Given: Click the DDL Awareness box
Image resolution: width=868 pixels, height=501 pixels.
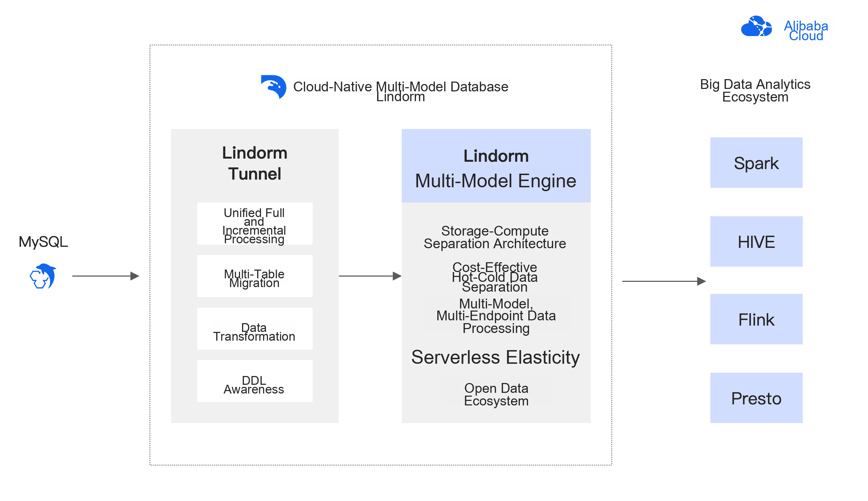Looking at the screenshot, I should pyautogui.click(x=255, y=381).
